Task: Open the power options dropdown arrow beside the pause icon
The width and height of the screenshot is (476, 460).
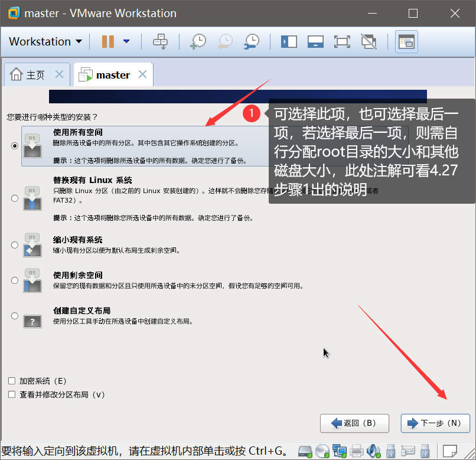Action: [x=126, y=41]
